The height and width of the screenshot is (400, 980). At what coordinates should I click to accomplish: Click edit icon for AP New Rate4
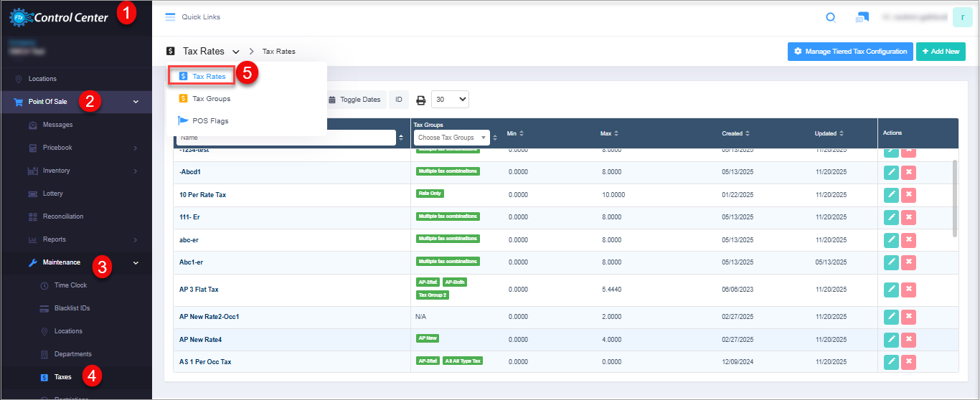point(891,339)
